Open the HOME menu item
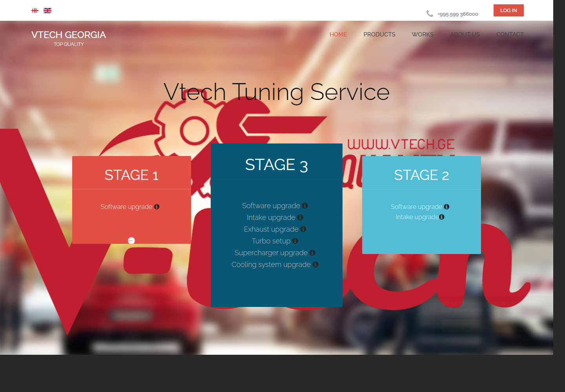Image resolution: width=565 pixels, height=392 pixels. [x=338, y=34]
